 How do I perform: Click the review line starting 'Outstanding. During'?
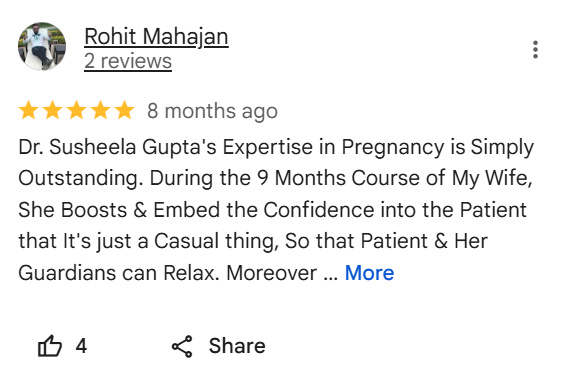tap(275, 179)
